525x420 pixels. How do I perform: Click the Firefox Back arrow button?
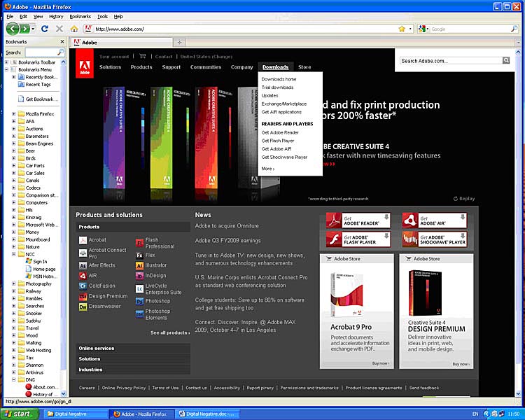(x=13, y=29)
